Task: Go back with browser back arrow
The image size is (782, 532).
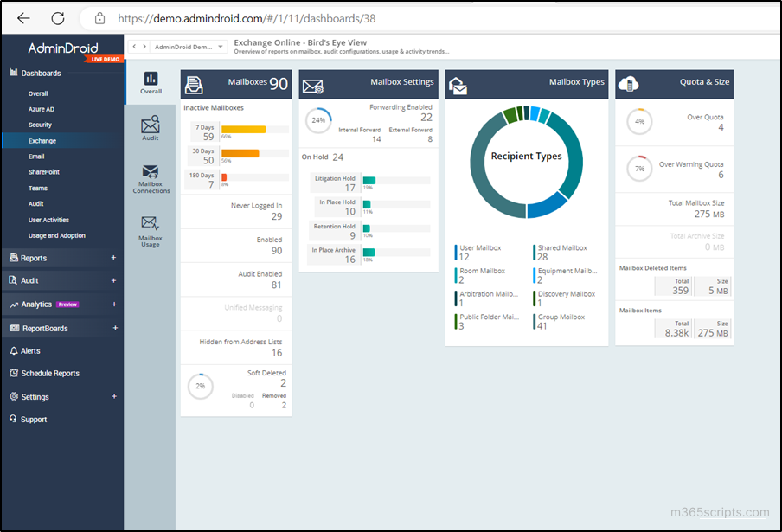Action: click(23, 18)
